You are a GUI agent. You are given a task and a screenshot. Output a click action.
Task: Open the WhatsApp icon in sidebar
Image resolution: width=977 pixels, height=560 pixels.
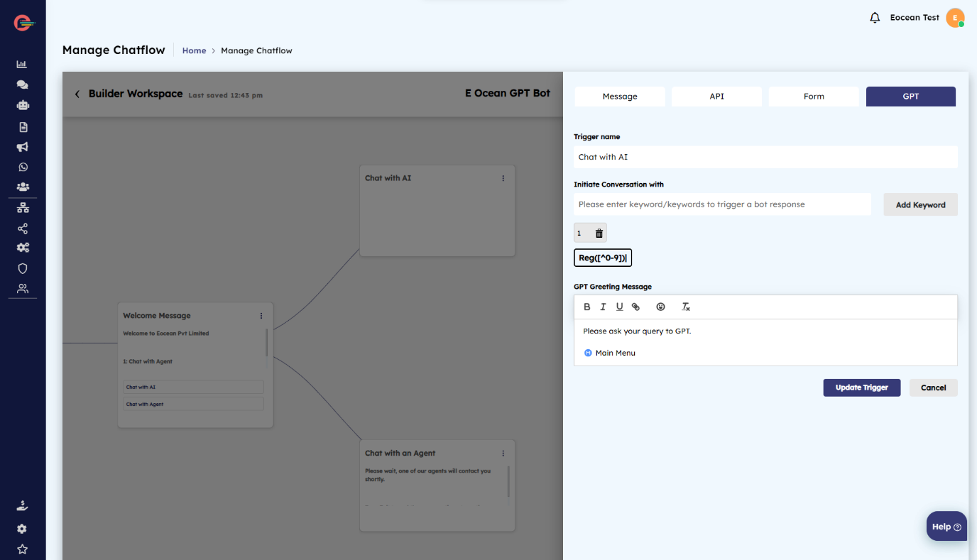(x=23, y=168)
